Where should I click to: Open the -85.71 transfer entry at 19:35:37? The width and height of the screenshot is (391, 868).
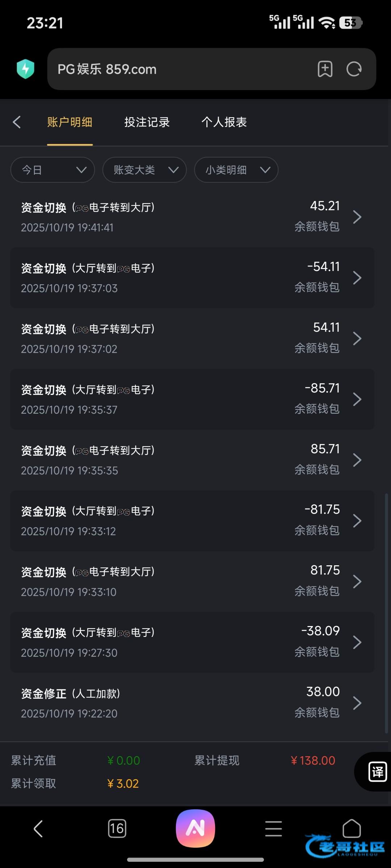[x=192, y=399]
